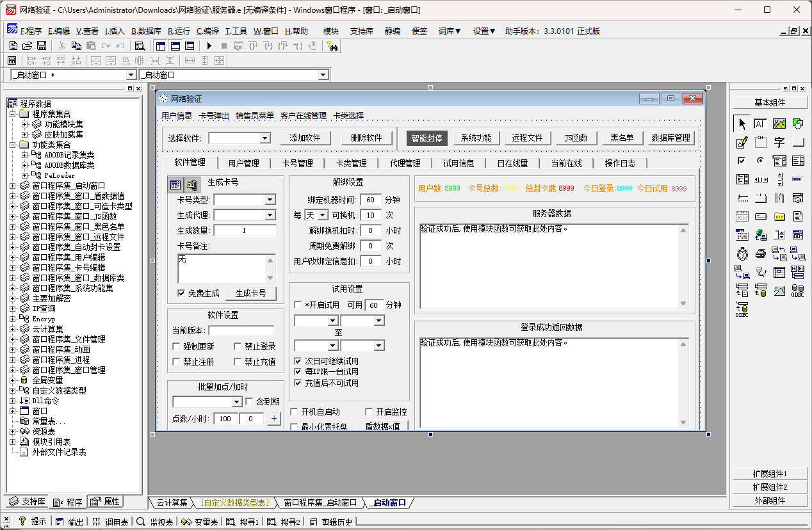Click the 智能封停 button
The image size is (812, 530).
(426, 138)
